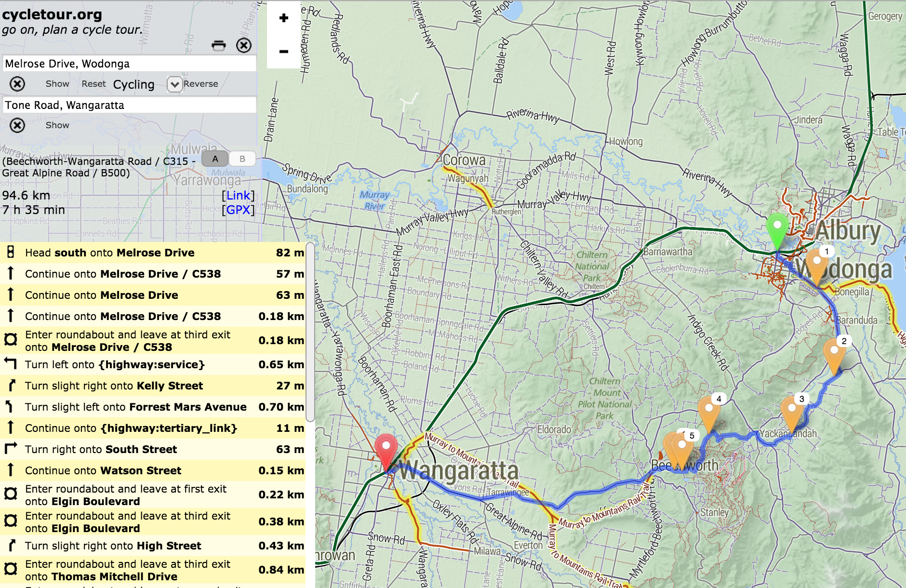The image size is (906, 588).
Task: Switch to route alternative B
Action: coord(242,159)
